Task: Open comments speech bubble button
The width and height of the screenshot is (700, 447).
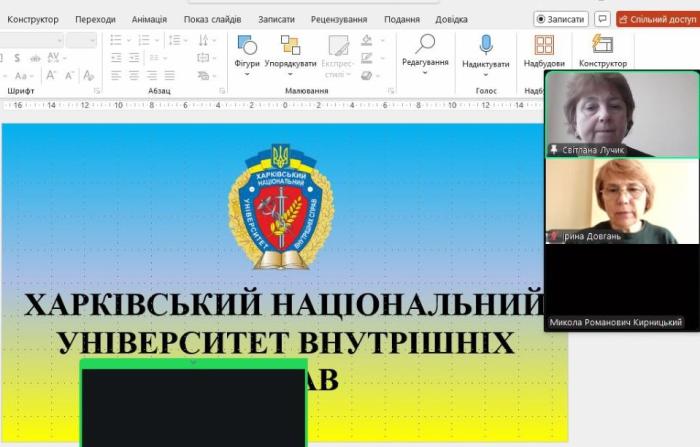Action: 602,19
